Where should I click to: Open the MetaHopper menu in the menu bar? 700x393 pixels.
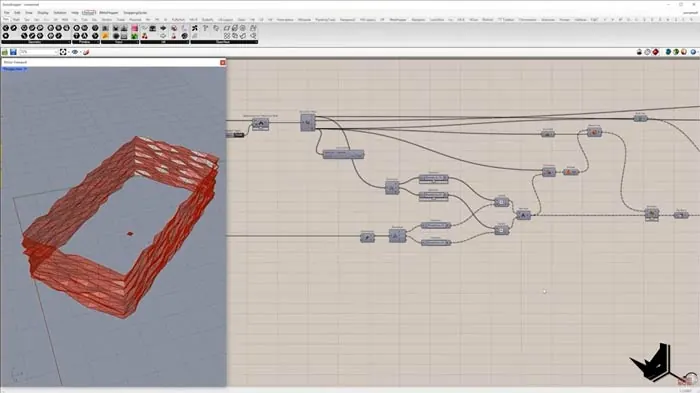[x=108, y=13]
